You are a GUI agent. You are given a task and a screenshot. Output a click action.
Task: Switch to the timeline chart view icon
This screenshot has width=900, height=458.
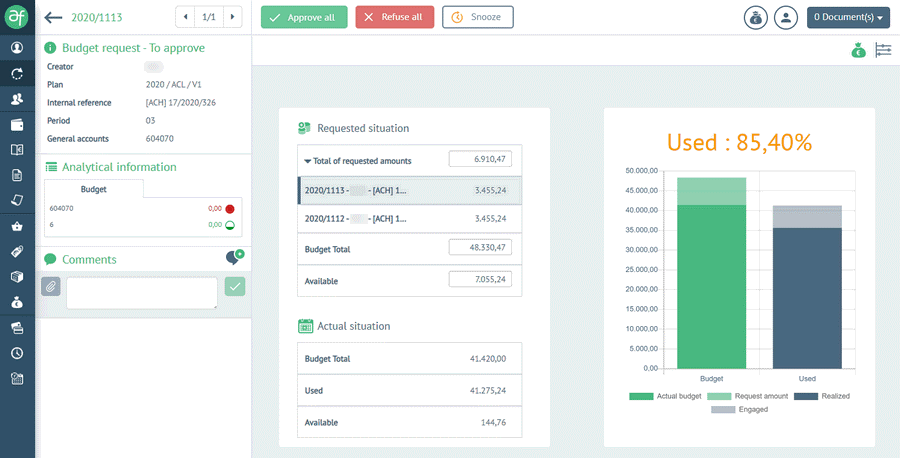883,51
